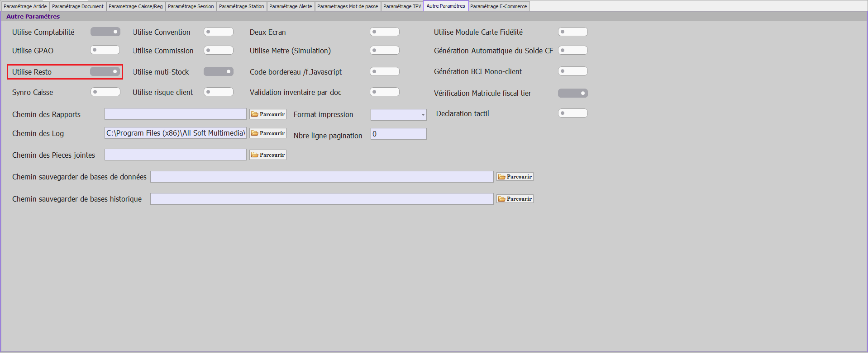The width and height of the screenshot is (868, 353).
Task: Turn on the Declaration tactil switch
Action: pyautogui.click(x=573, y=113)
